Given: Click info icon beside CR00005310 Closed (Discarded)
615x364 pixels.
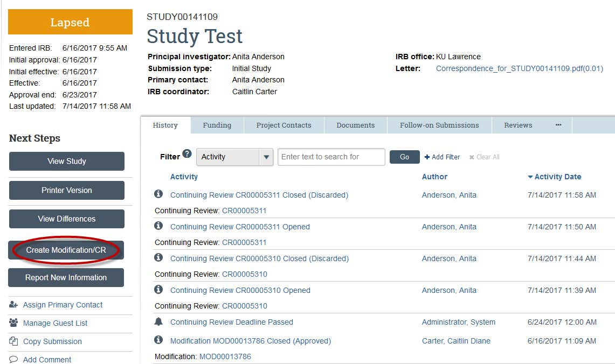Looking at the screenshot, I should (x=158, y=257).
